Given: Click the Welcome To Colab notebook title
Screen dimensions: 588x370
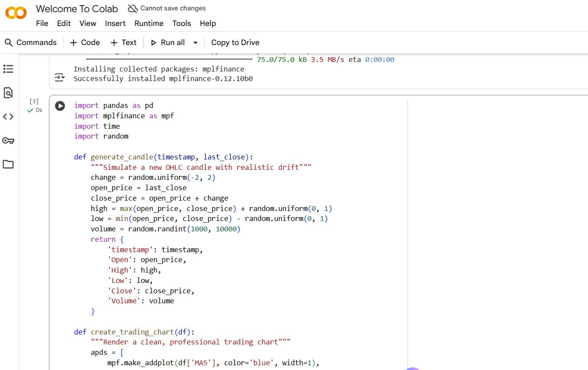Looking at the screenshot, I should [x=77, y=9].
